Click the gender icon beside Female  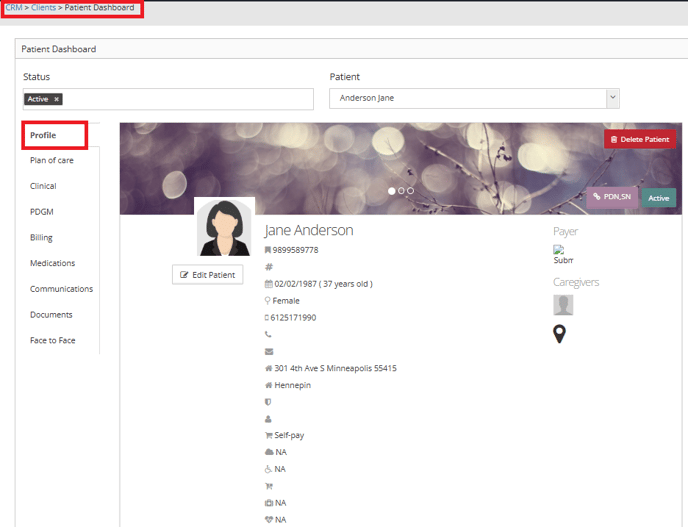267,301
